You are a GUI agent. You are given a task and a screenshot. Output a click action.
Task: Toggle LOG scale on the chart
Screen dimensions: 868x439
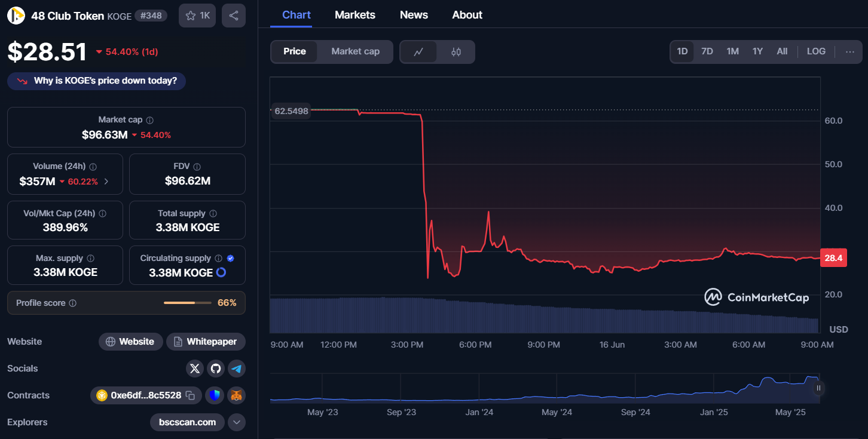coord(816,51)
